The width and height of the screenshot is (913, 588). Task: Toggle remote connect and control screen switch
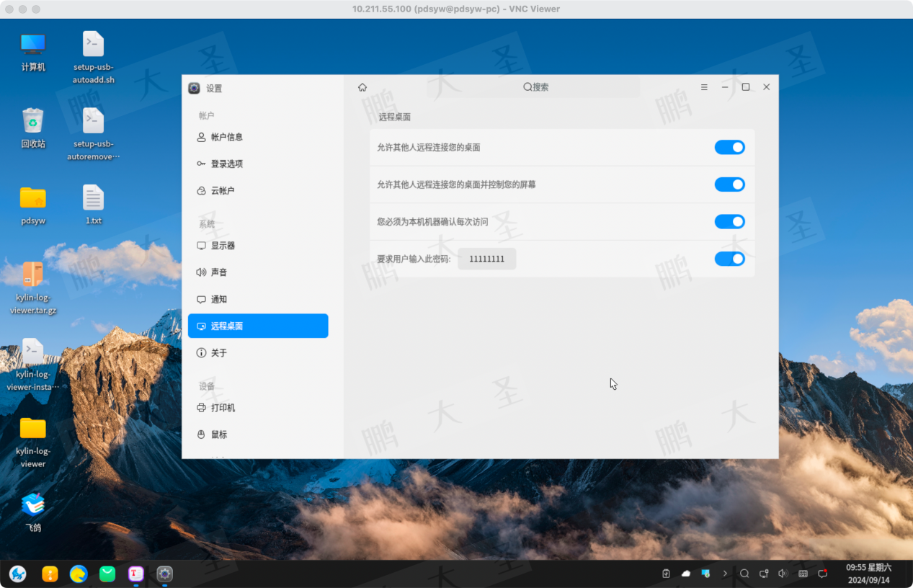pyautogui.click(x=729, y=184)
